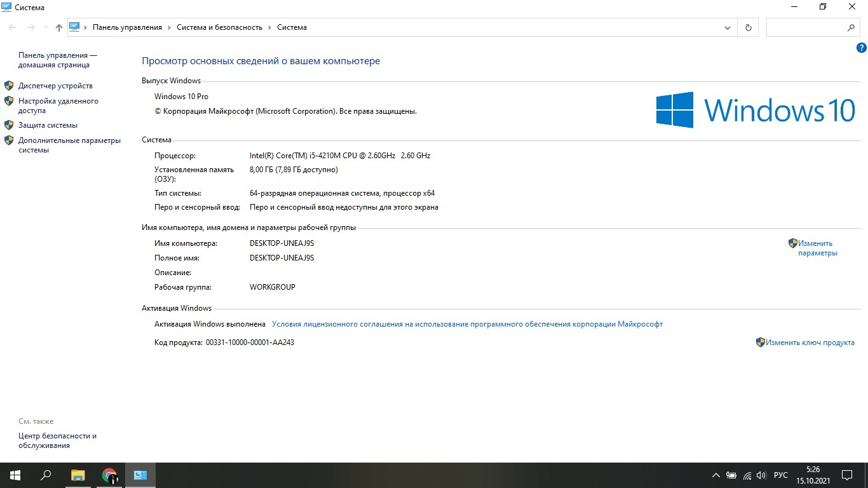Expand the chevron before "Панель управления" breadcrumb
The width and height of the screenshot is (868, 488).
(86, 27)
